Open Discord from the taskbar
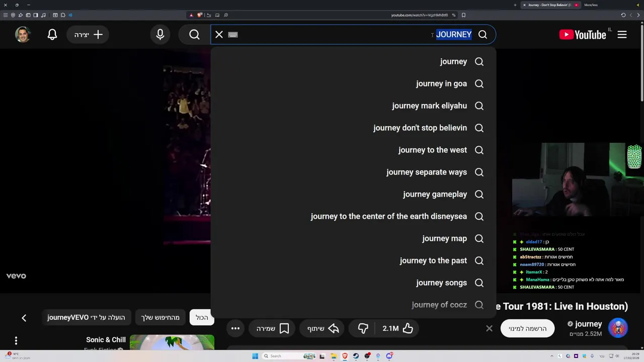This screenshot has height=362, width=644. point(389,356)
